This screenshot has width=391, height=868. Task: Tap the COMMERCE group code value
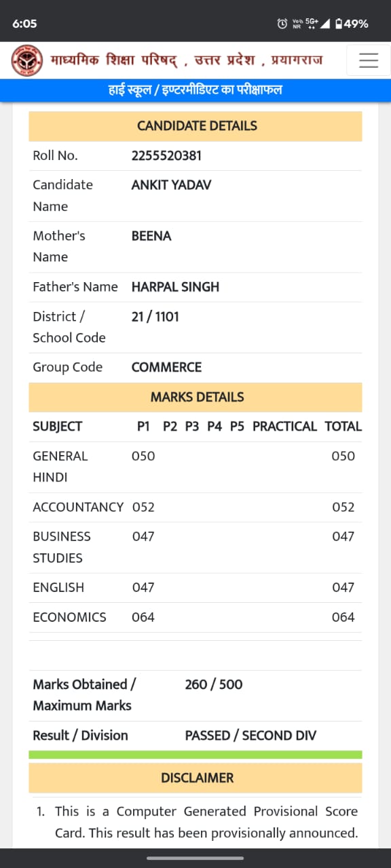coord(166,368)
